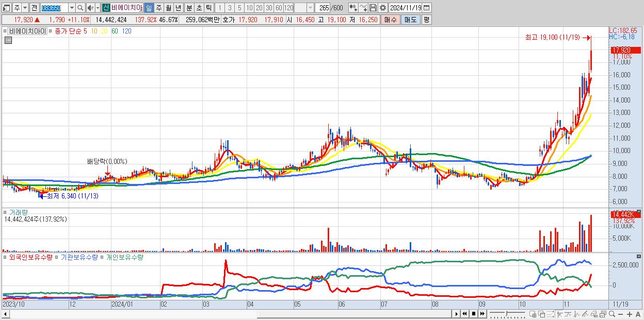
Task: Open the stock code history dropdown
Action: 72,8
